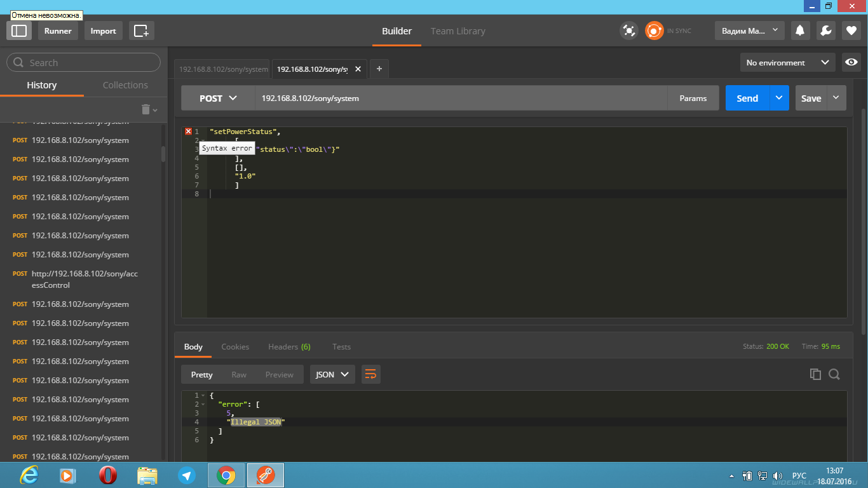The width and height of the screenshot is (868, 488).
Task: Click the orange sync status icon
Action: coord(654,30)
